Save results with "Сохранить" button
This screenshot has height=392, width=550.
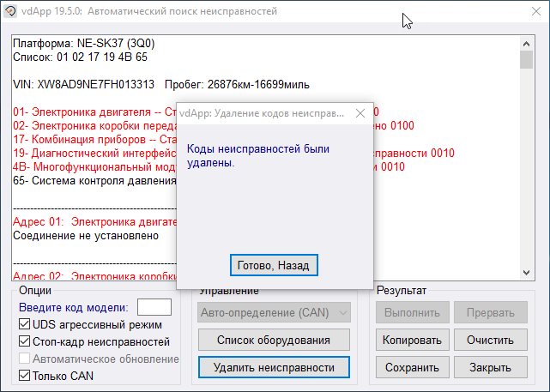[x=411, y=368]
